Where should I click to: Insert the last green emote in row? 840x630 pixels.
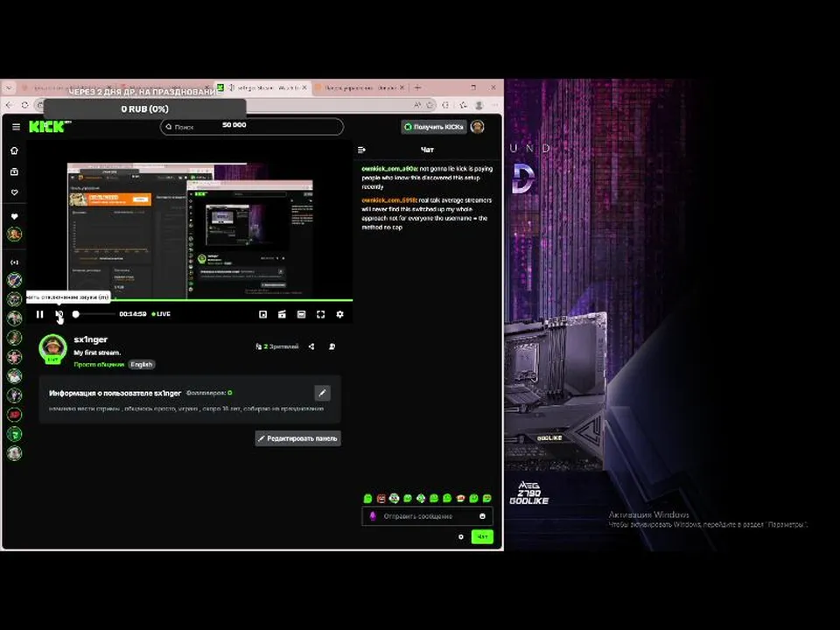[487, 499]
